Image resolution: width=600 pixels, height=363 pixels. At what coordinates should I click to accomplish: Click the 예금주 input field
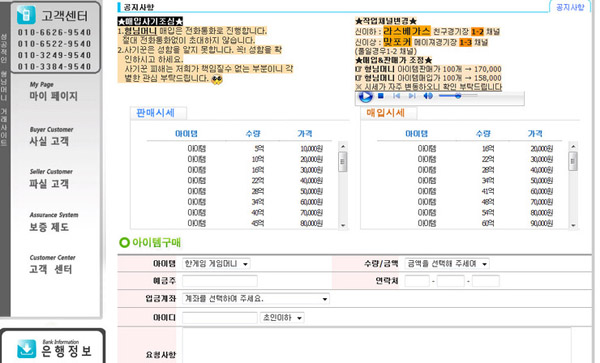[220, 281]
